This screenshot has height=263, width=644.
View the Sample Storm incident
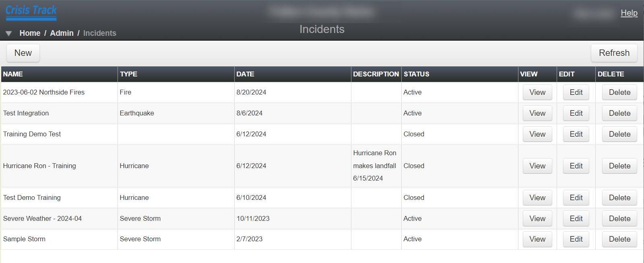[537, 239]
